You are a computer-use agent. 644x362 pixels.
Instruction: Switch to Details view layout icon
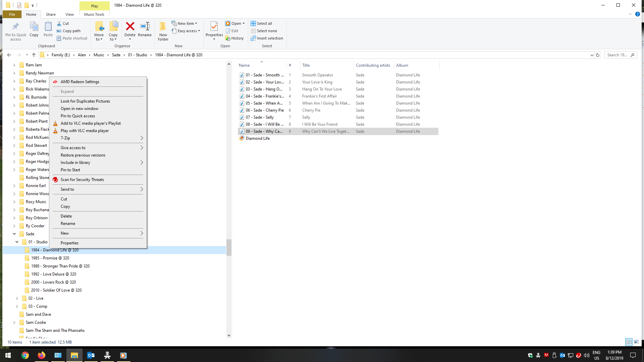(x=629, y=342)
